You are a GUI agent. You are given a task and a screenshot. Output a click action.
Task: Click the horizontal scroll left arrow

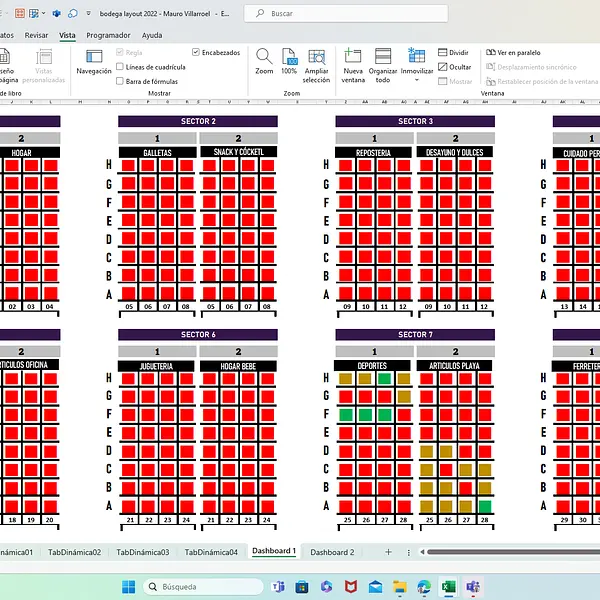click(x=422, y=552)
